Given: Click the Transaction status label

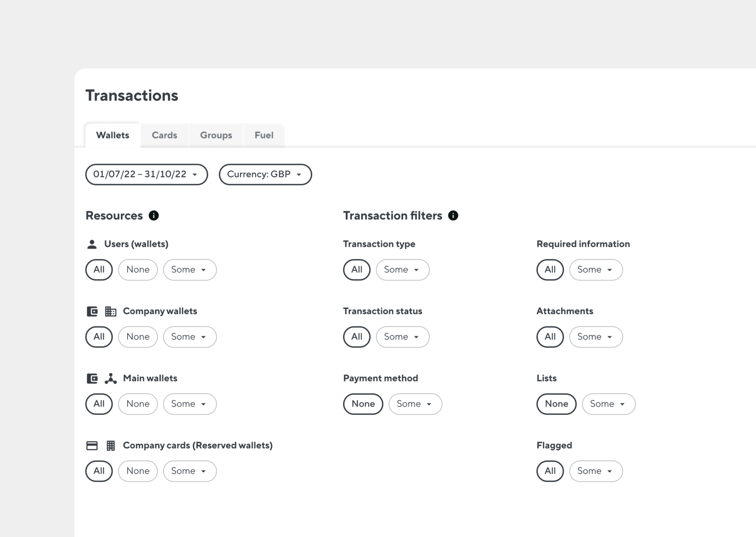Looking at the screenshot, I should [383, 311].
